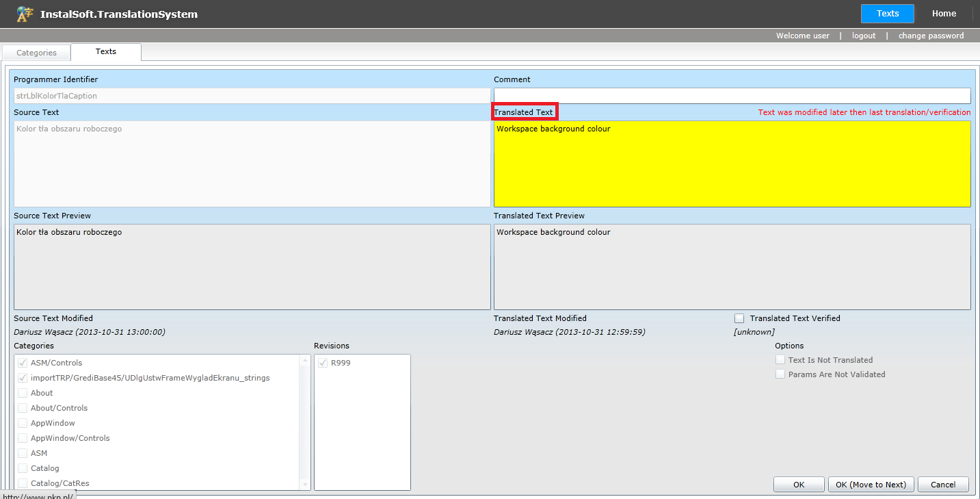Toggle Params Are Not Validated checkbox
The width and height of the screenshot is (980, 499).
point(780,374)
